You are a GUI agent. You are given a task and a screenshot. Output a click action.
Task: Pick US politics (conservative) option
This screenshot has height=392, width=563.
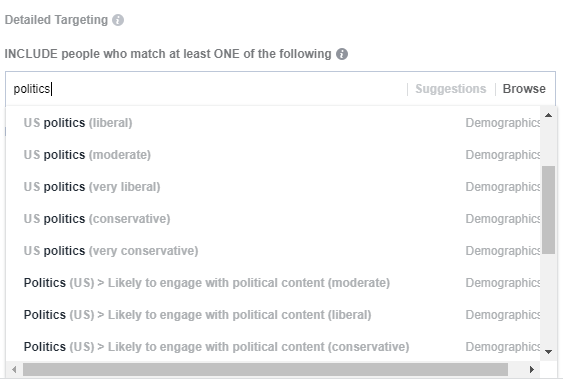(273, 219)
